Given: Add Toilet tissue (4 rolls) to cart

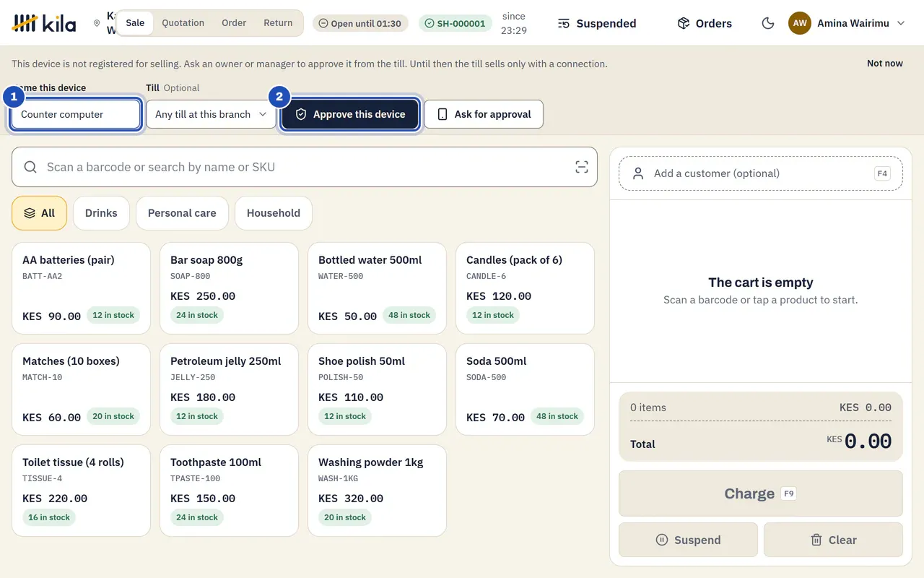Looking at the screenshot, I should click(82, 491).
